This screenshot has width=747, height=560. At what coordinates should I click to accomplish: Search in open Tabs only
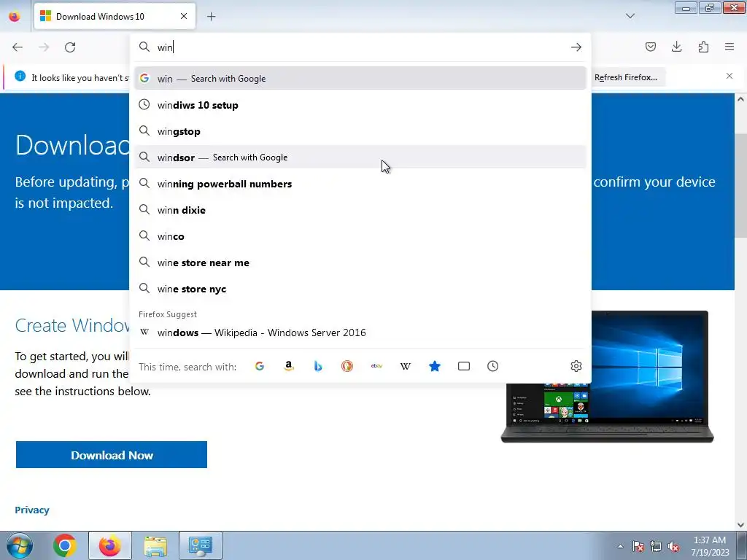[463, 366]
